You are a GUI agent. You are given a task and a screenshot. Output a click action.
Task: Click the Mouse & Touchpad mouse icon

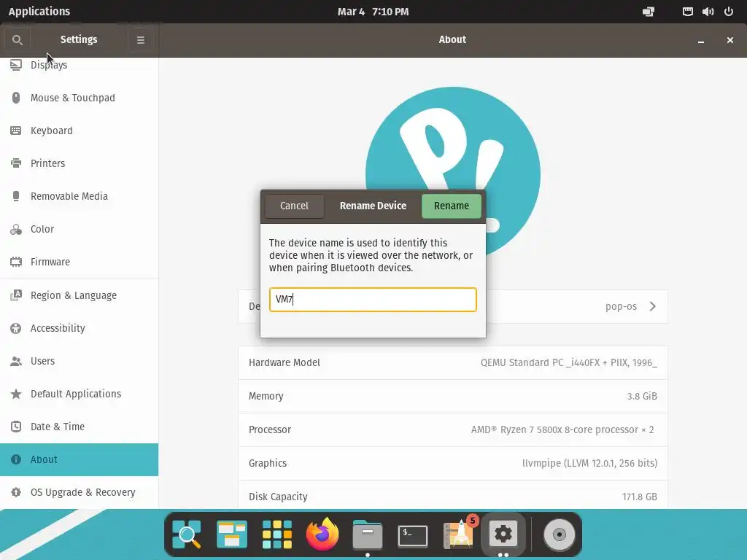click(x=16, y=98)
